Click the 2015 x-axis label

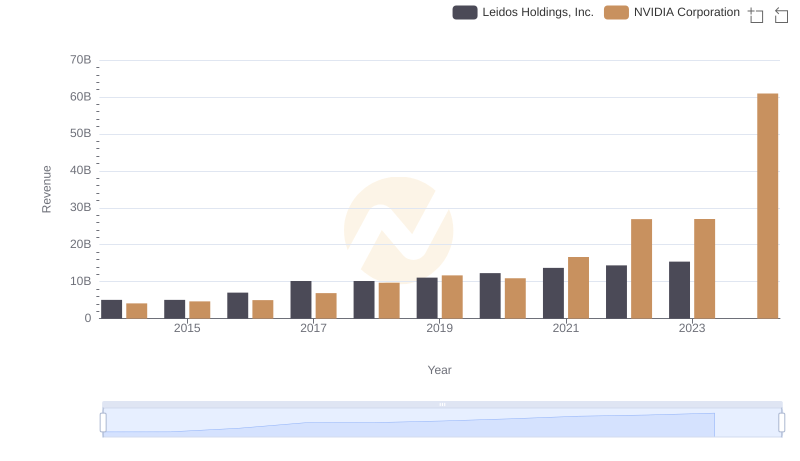click(187, 328)
